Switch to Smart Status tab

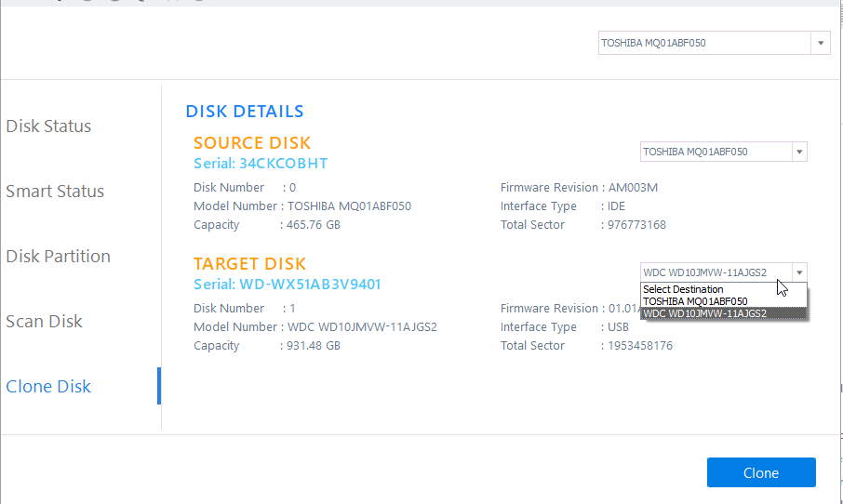[x=55, y=192]
